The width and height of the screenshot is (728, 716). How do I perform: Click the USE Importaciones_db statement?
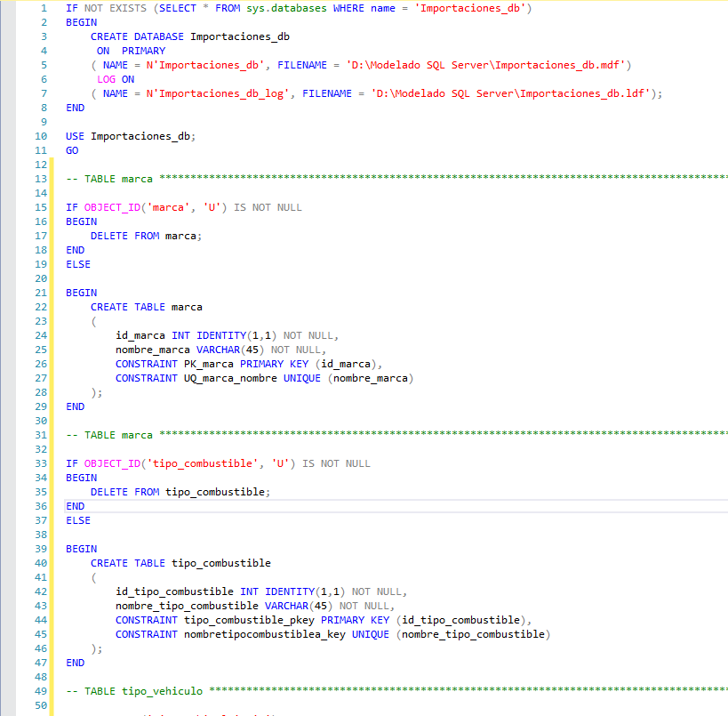[x=130, y=136]
